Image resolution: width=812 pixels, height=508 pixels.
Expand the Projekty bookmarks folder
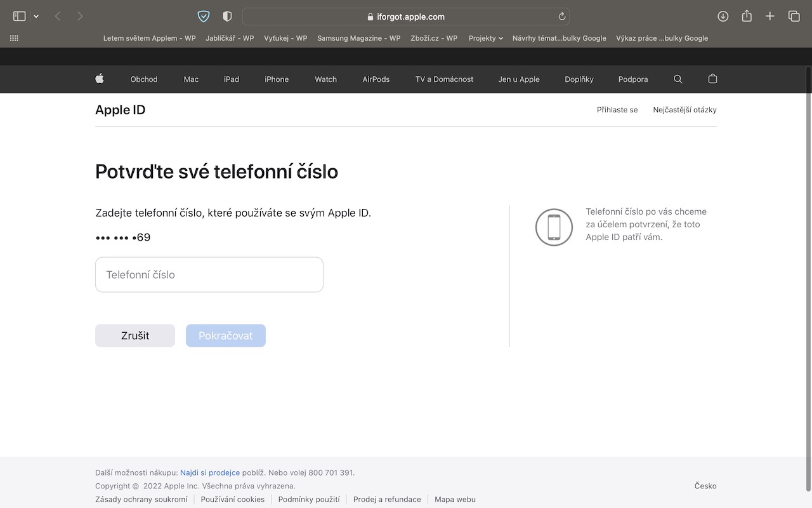click(x=485, y=38)
